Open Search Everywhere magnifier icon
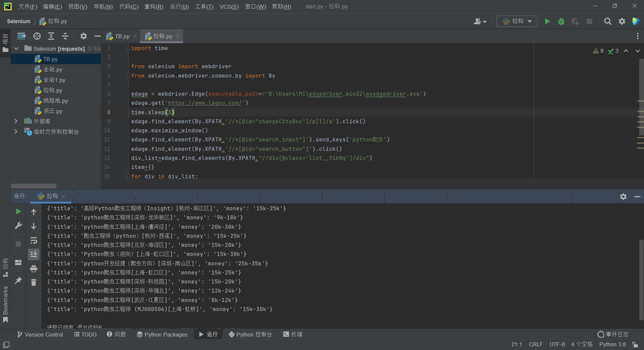This screenshot has width=644, height=350. pyautogui.click(x=607, y=21)
